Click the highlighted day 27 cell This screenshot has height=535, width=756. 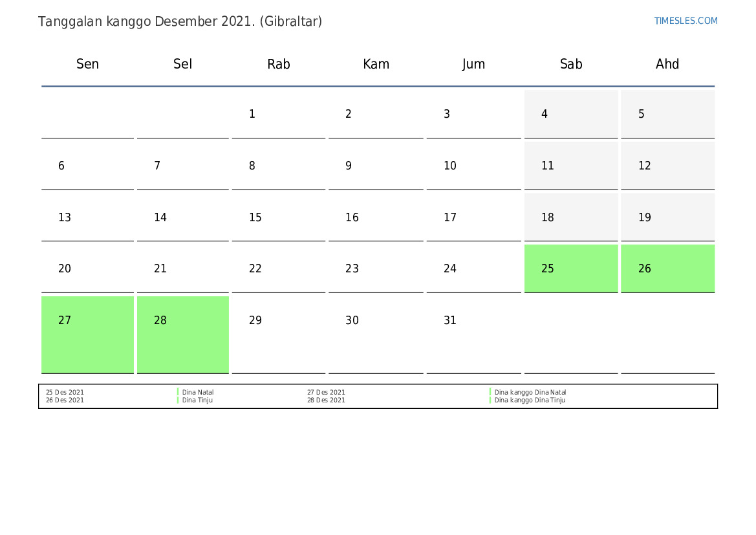(87, 334)
